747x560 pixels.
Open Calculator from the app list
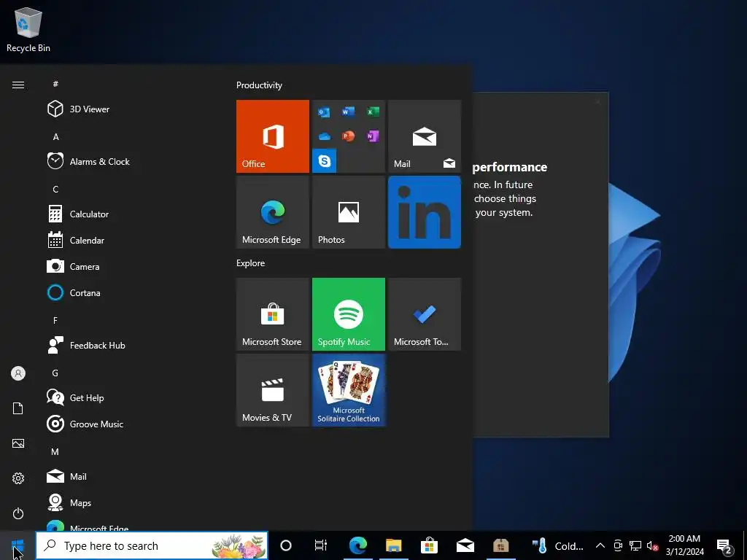pyautogui.click(x=128, y=214)
